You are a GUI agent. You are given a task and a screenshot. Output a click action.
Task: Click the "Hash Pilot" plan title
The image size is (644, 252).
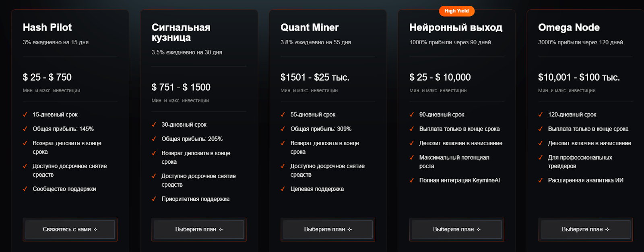pyautogui.click(x=47, y=27)
